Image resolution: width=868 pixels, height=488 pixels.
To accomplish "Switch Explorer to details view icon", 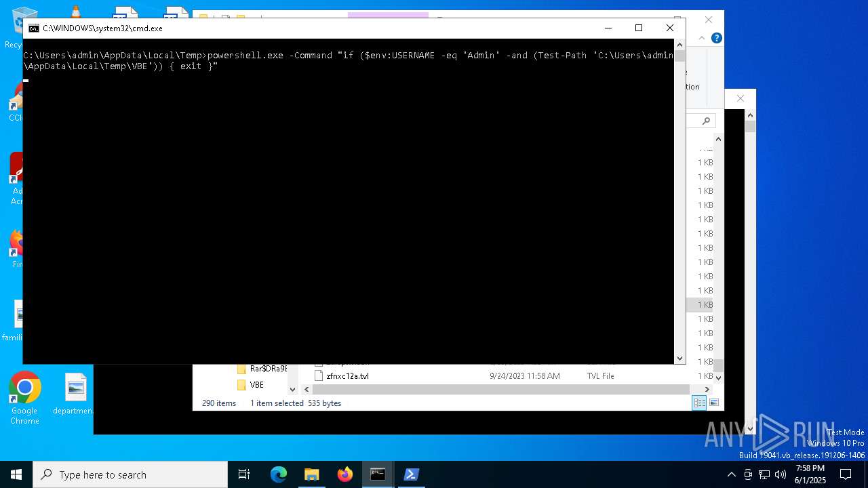I will click(x=699, y=403).
